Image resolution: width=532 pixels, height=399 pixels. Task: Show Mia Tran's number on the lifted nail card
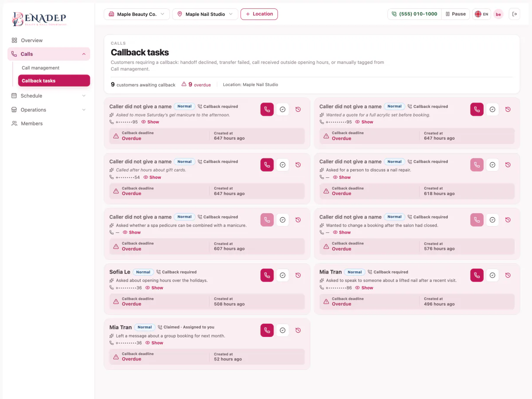pyautogui.click(x=364, y=288)
